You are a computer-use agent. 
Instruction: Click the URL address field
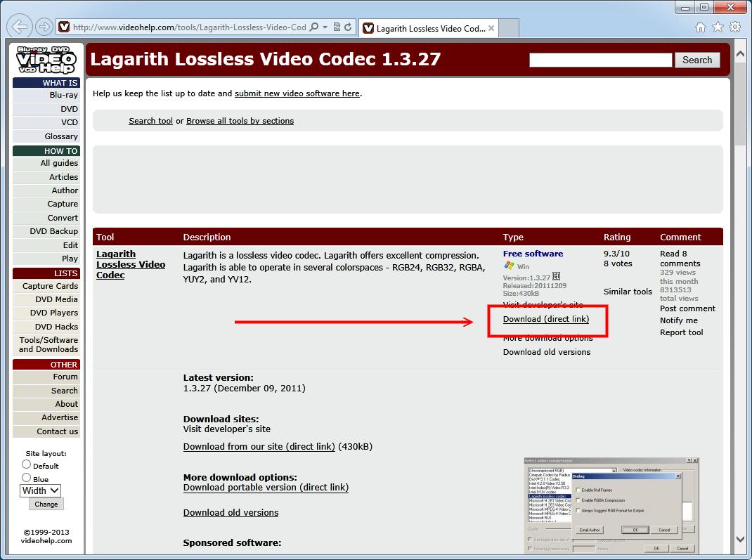click(190, 27)
